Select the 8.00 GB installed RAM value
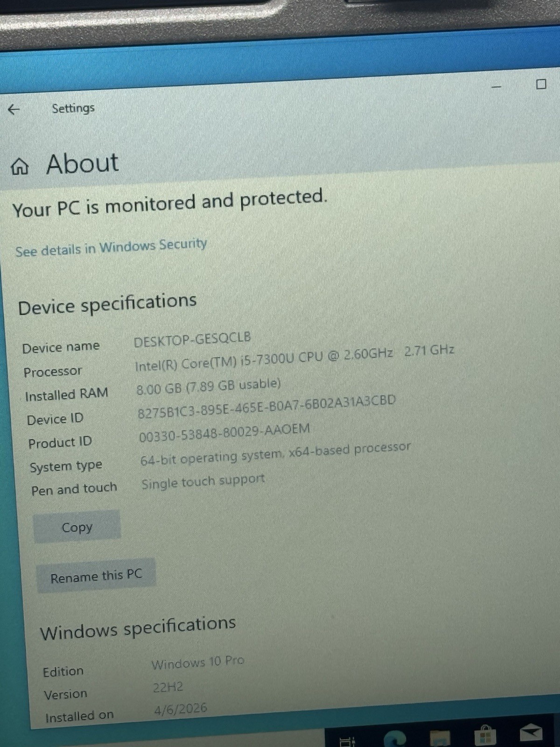560x747 pixels. tap(209, 387)
